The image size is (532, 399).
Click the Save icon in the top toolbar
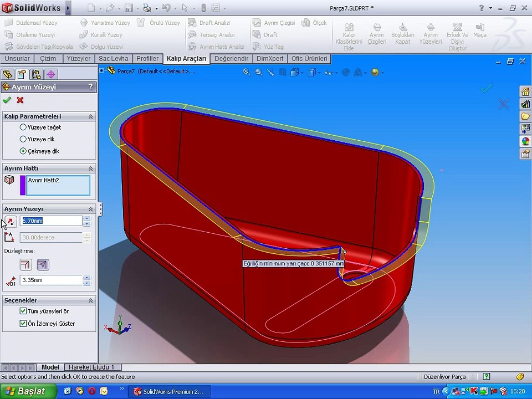tap(129, 8)
